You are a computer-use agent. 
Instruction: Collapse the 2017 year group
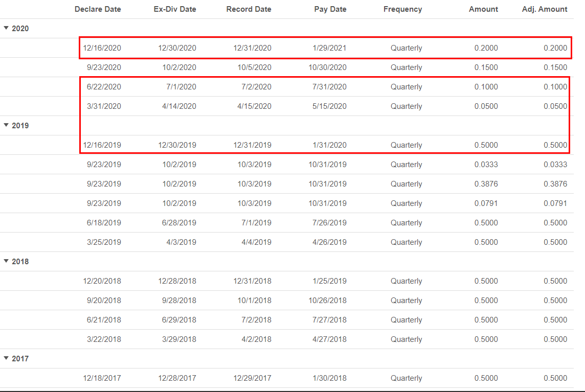click(6, 358)
